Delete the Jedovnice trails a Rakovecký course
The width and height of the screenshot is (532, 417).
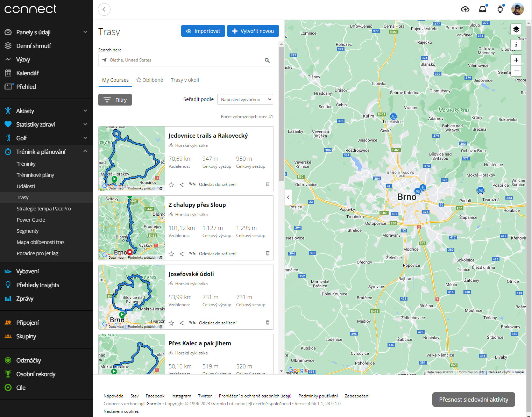(268, 184)
